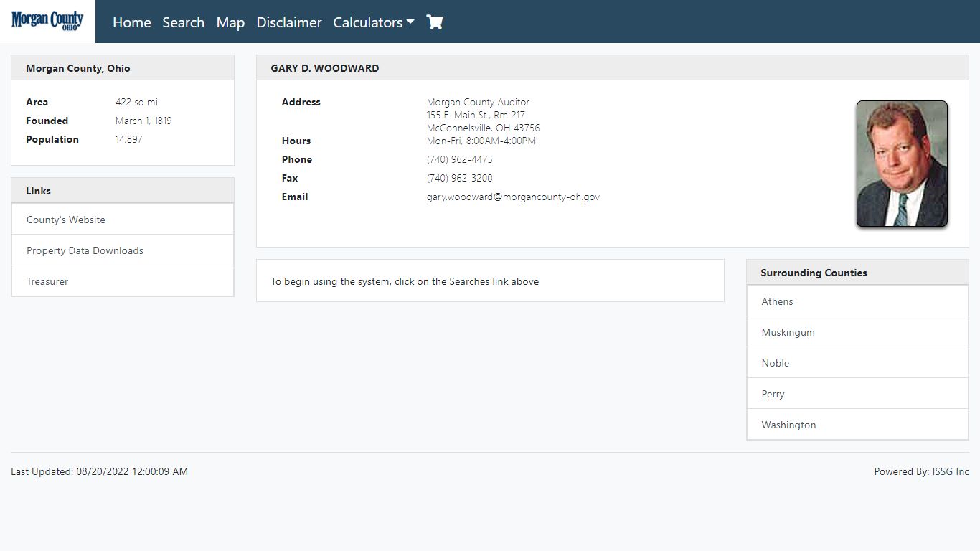Screen dimensions: 980x551
Task: Click the Powered By ISSG Inc text
Action: [921, 471]
